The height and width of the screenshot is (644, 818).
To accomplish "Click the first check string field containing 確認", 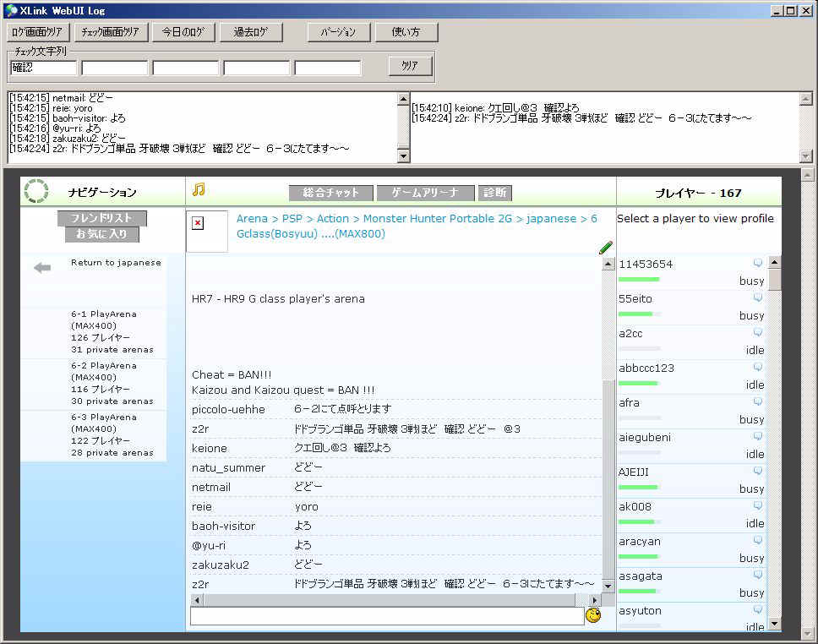I will [43, 68].
